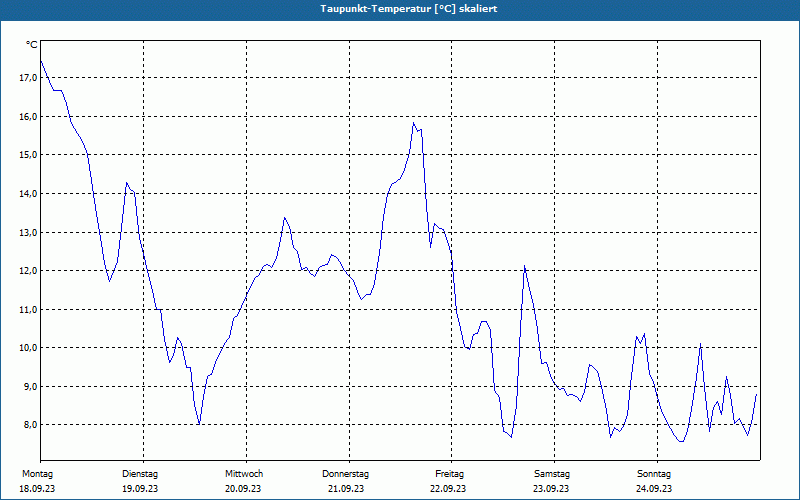Click the 23.09.23 date label
The height and width of the screenshot is (500, 800).
(x=551, y=489)
